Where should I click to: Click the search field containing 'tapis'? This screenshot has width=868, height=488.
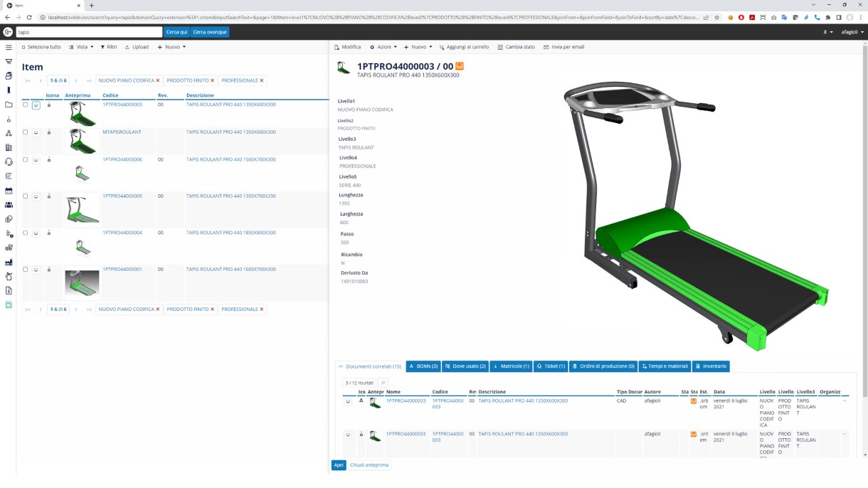coord(89,32)
